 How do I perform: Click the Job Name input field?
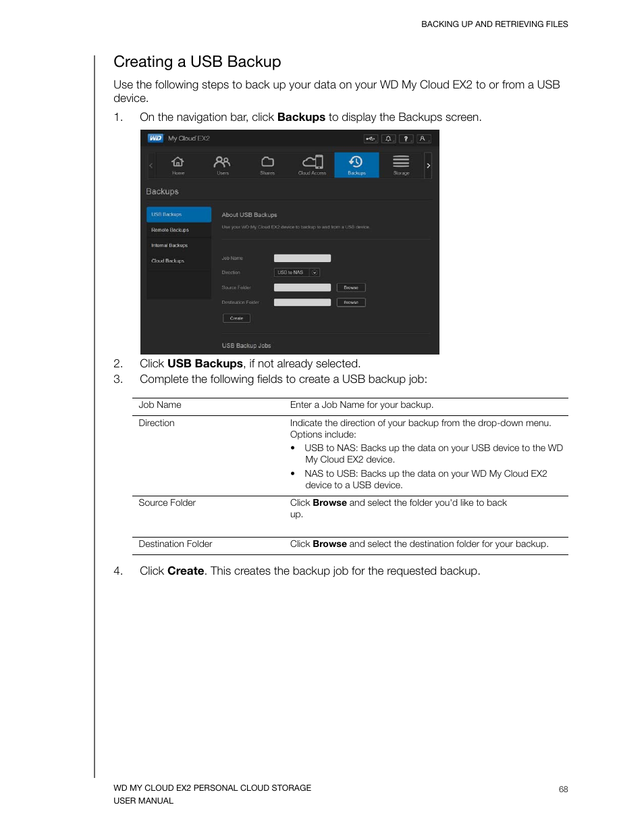click(x=302, y=258)
